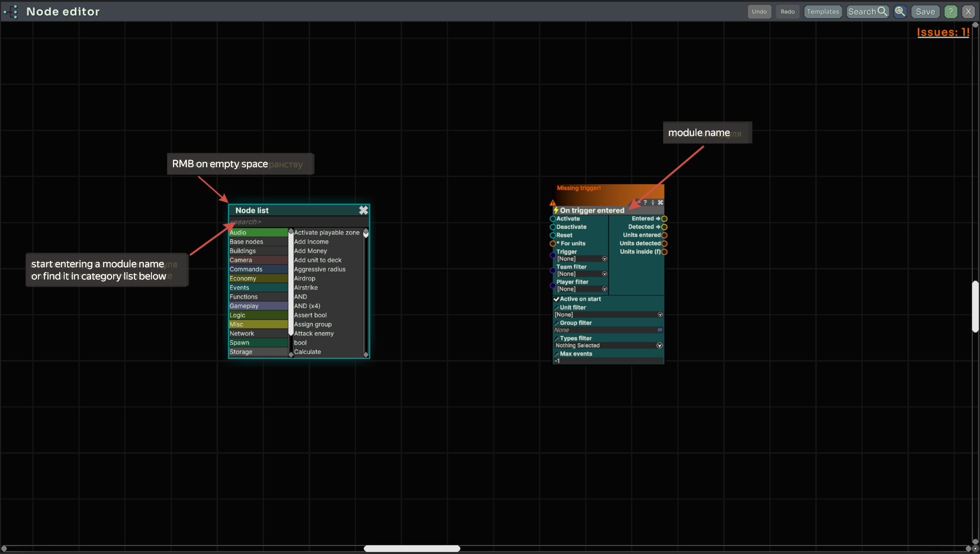Click orange warning triangle on the node

pos(552,203)
